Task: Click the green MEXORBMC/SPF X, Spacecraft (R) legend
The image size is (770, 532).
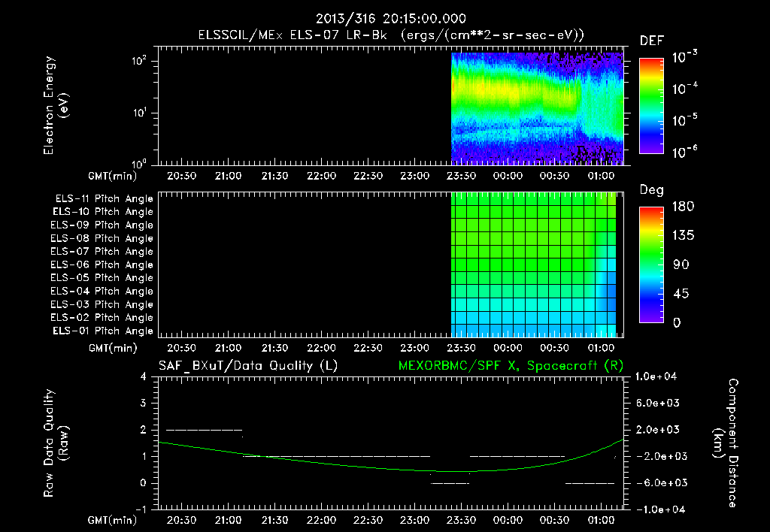Action: click(x=511, y=366)
